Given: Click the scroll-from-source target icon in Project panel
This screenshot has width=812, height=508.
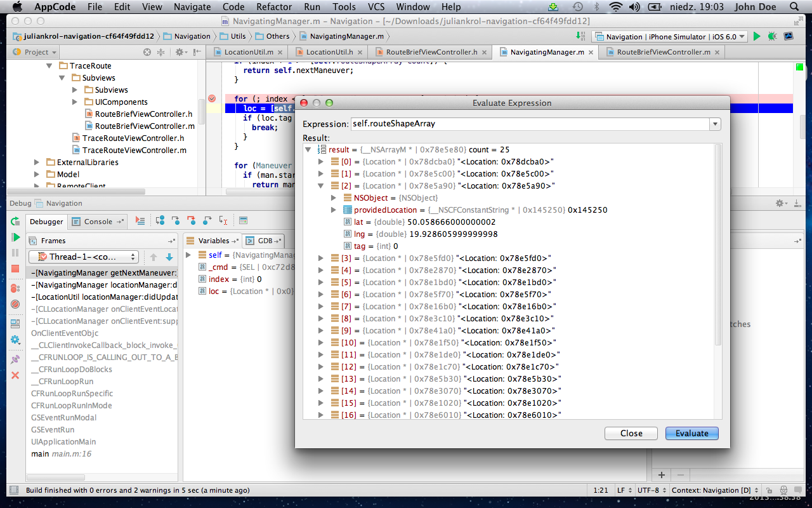Looking at the screenshot, I should click(x=147, y=52).
